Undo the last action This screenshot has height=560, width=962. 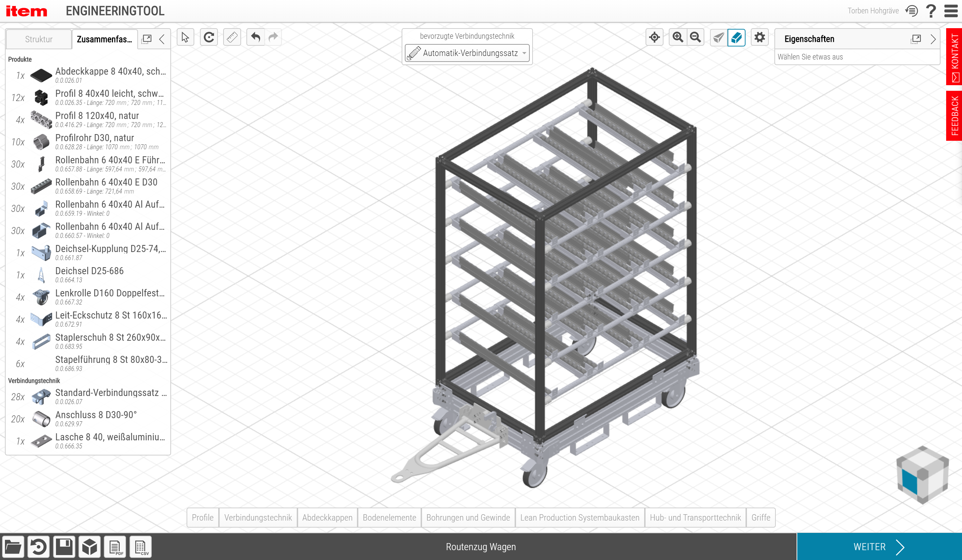click(x=256, y=37)
